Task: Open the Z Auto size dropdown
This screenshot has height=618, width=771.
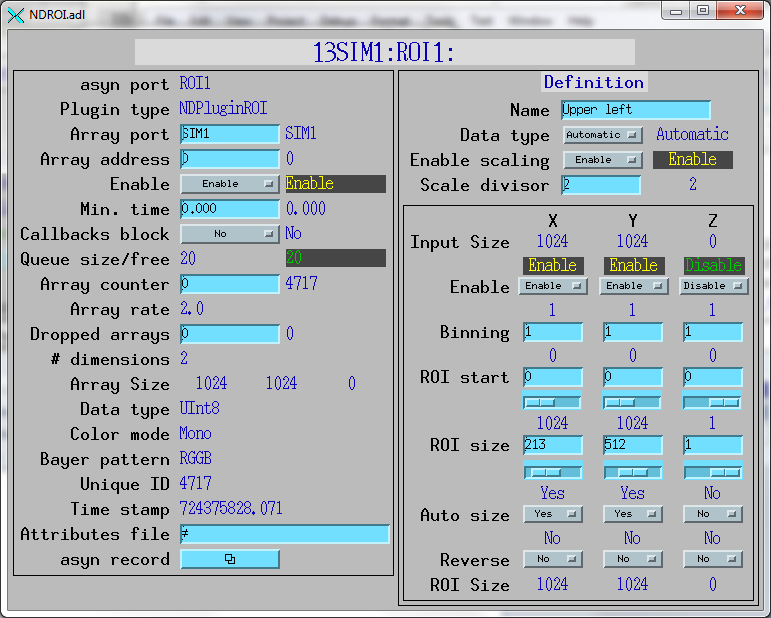Action: pos(713,514)
